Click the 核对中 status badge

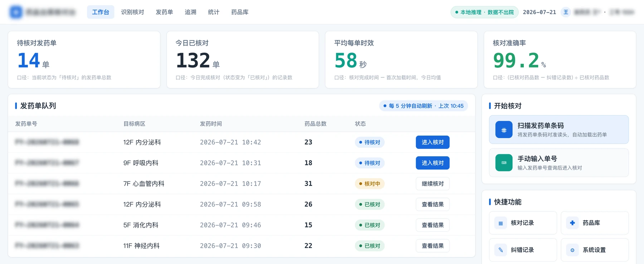click(x=370, y=184)
